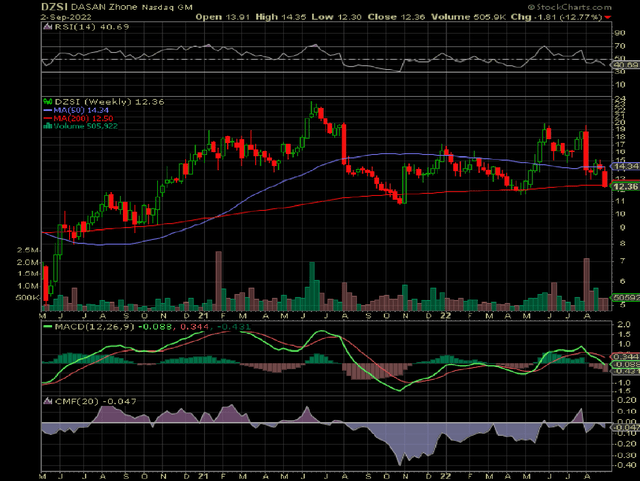Click the MA(50) 14.34 legend entry
The image size is (640, 481).
[x=81, y=110]
